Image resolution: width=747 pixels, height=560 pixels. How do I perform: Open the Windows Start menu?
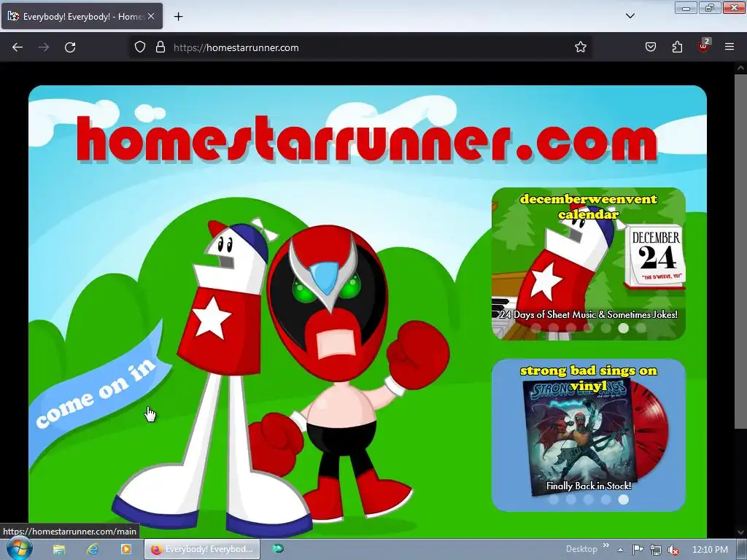19,549
